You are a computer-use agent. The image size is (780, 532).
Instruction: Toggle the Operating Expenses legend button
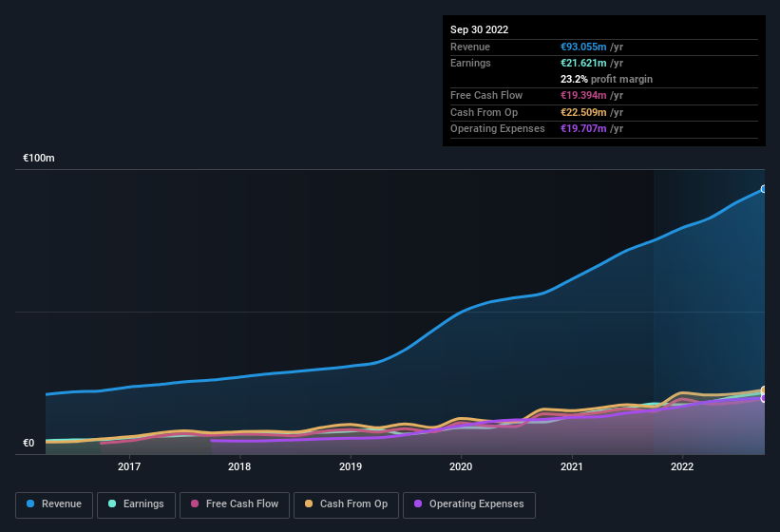point(468,504)
